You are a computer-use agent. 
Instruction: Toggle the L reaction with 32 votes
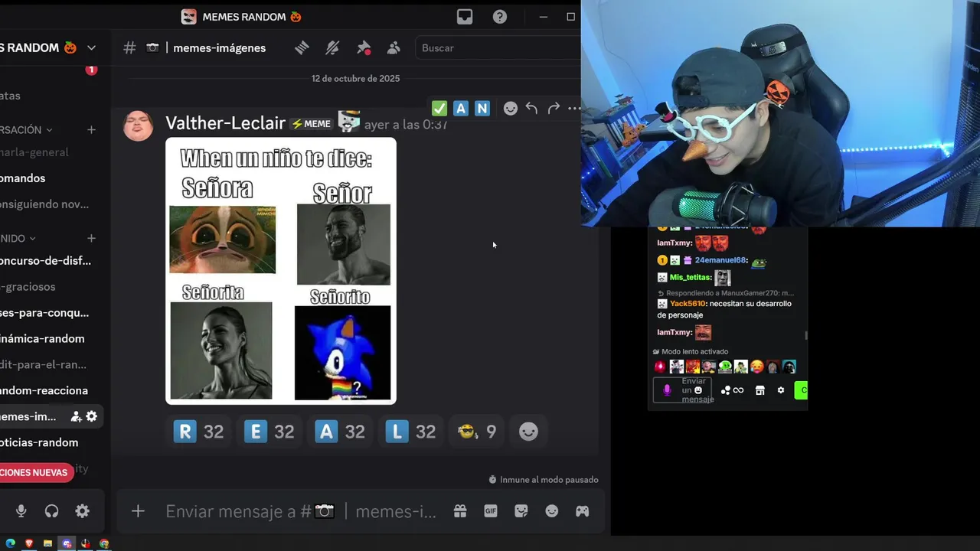point(411,432)
